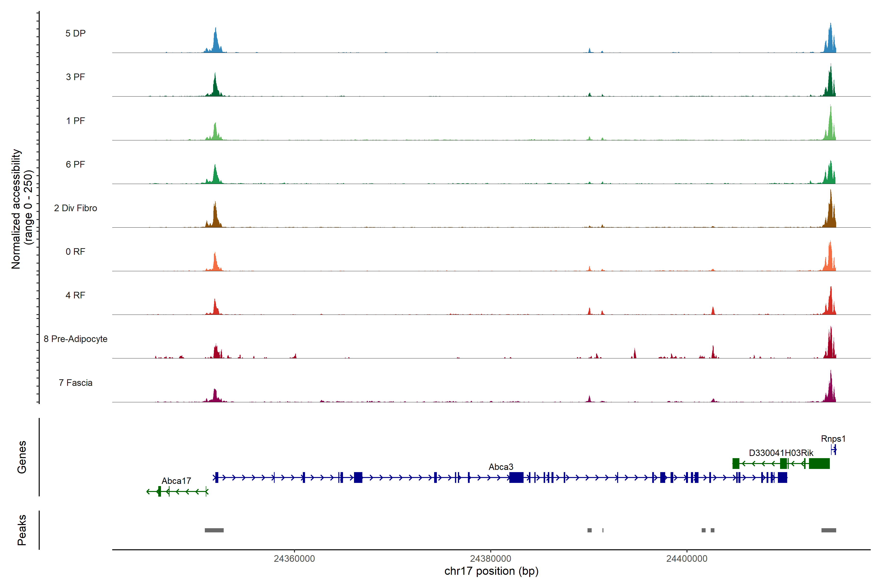Click the leftmost gray peak bar
The width and height of the screenshot is (882, 588).
[214, 530]
